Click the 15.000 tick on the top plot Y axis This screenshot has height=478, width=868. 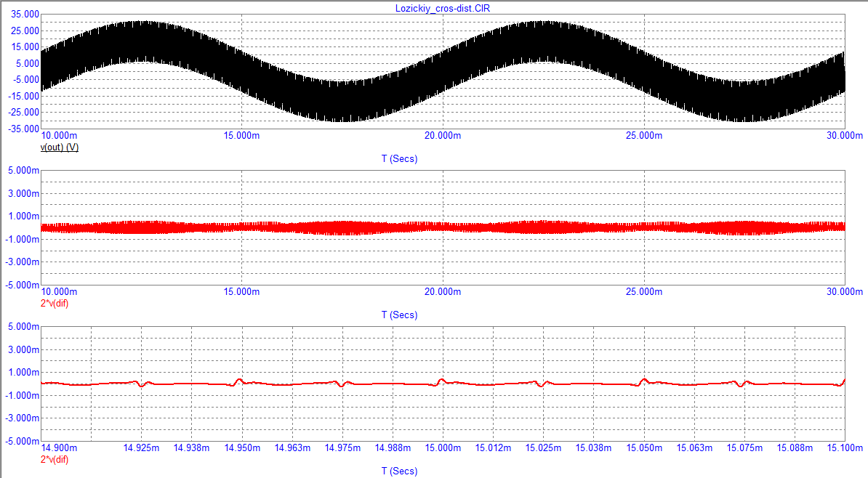[25, 47]
